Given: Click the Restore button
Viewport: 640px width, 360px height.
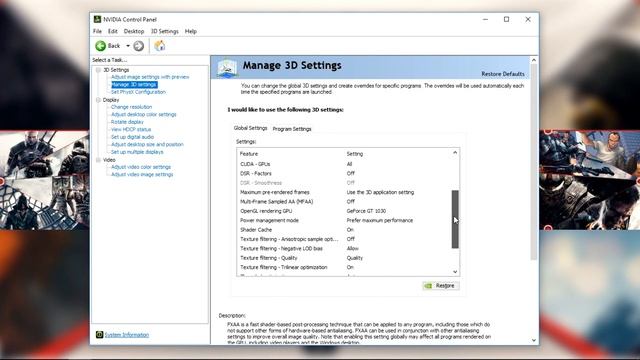Looking at the screenshot, I should 441,286.
